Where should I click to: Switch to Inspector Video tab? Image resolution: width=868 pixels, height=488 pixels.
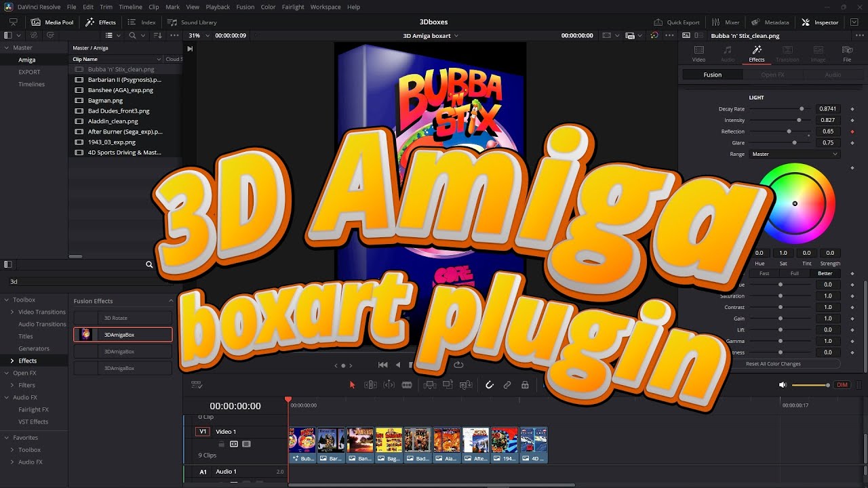pos(698,54)
